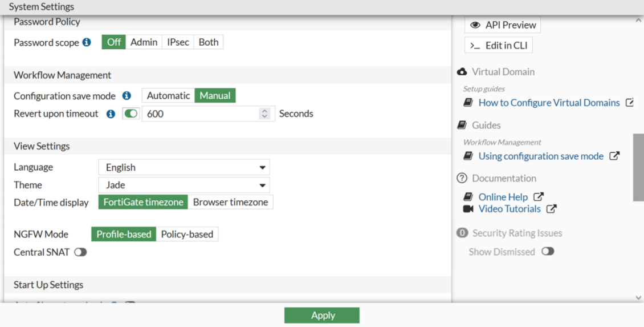Click the Revert upon timeout info icon

[x=112, y=114]
